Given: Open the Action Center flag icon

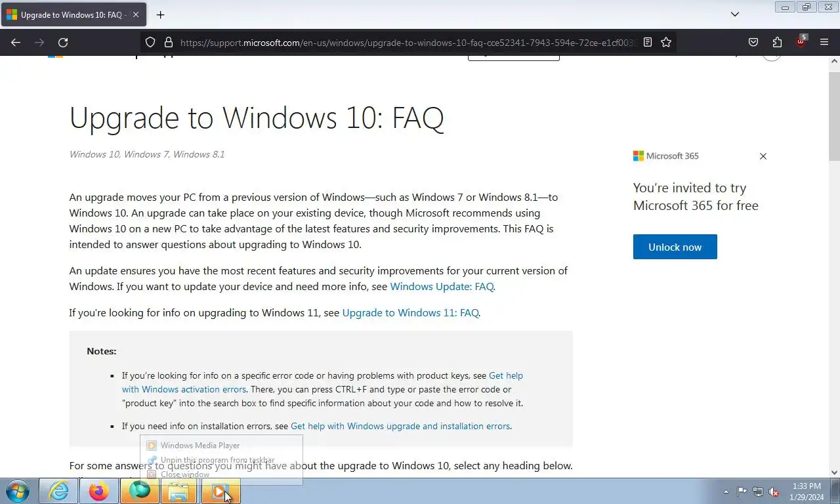Looking at the screenshot, I should [x=742, y=492].
